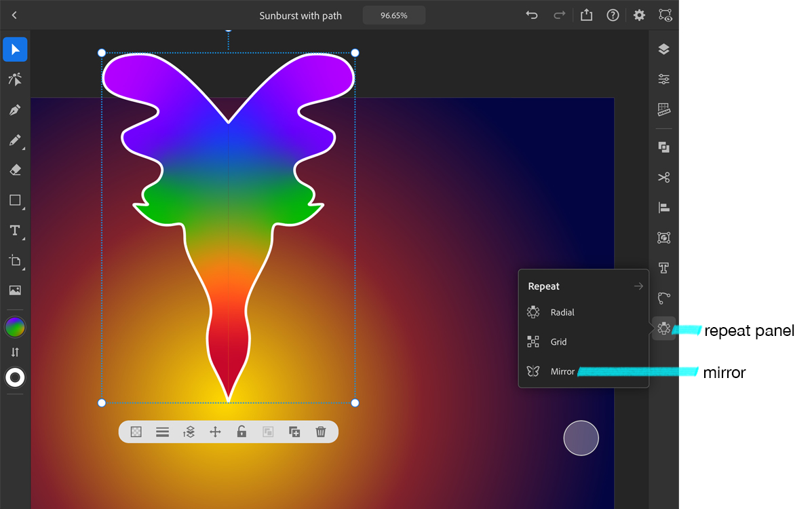Image resolution: width=812 pixels, height=509 pixels.
Task: Undo the last action
Action: (531, 14)
